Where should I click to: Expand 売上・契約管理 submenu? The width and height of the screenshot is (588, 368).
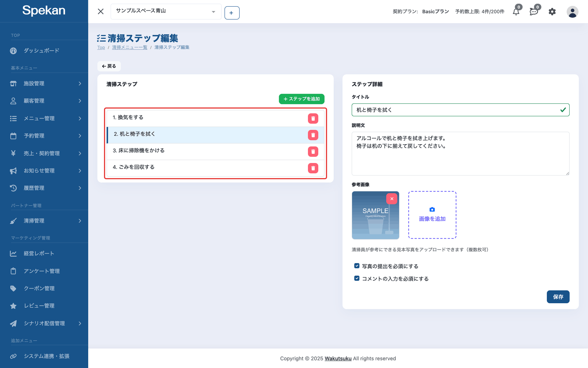coord(44,153)
